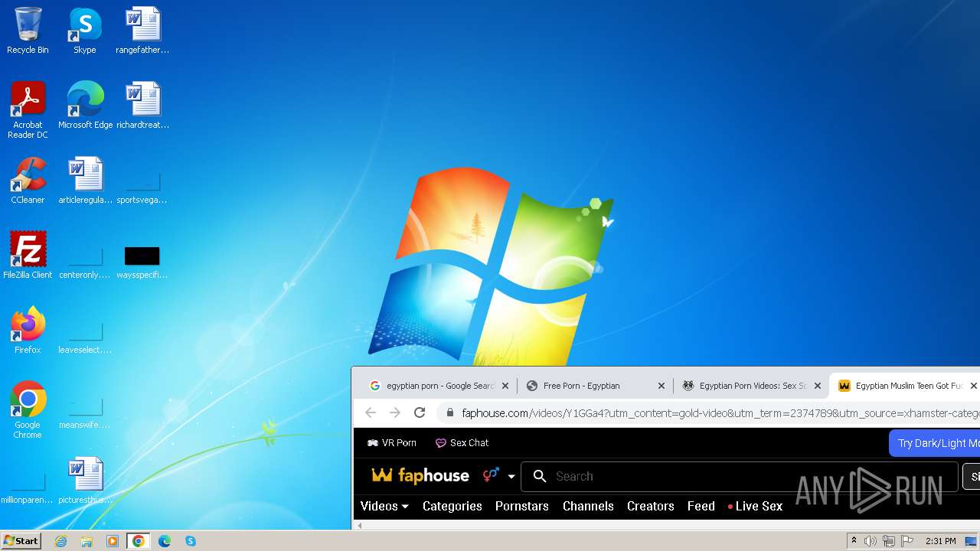
Task: Select the centeronly desktop file
Action: [85, 262]
